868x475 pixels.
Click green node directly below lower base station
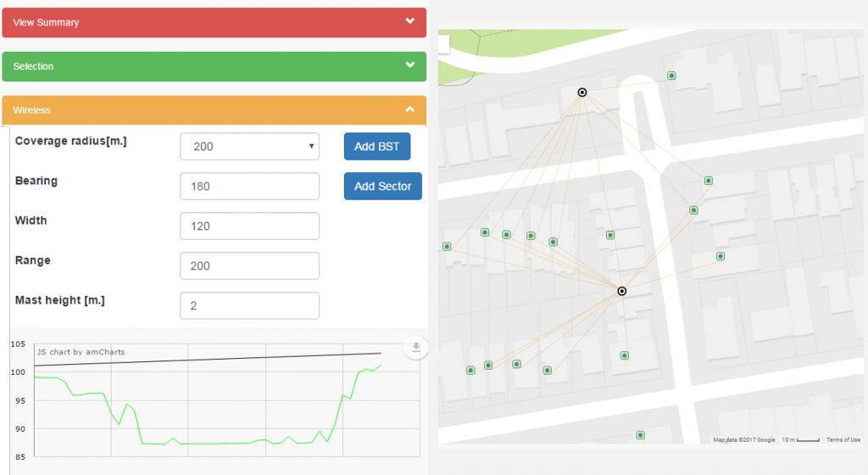click(625, 356)
